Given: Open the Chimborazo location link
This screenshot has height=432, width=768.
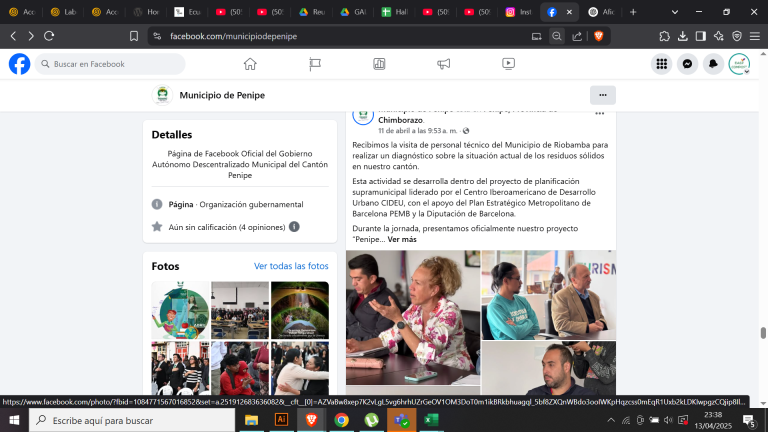Looking at the screenshot, I should 401,120.
